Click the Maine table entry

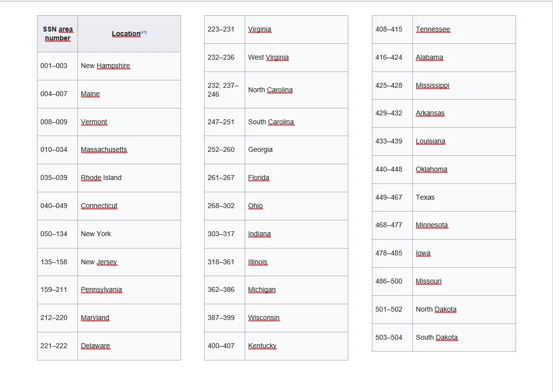(x=129, y=94)
